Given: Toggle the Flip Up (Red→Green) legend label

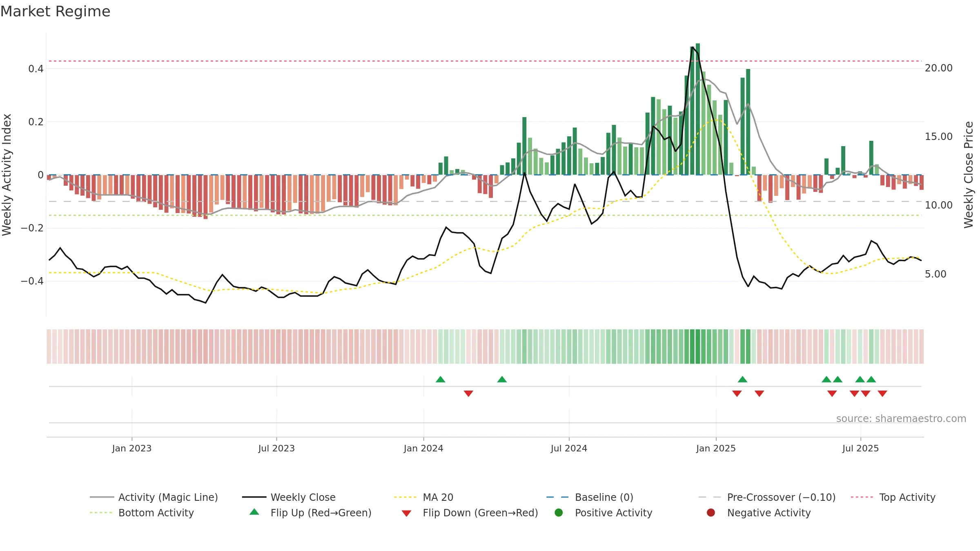Looking at the screenshot, I should click(321, 513).
